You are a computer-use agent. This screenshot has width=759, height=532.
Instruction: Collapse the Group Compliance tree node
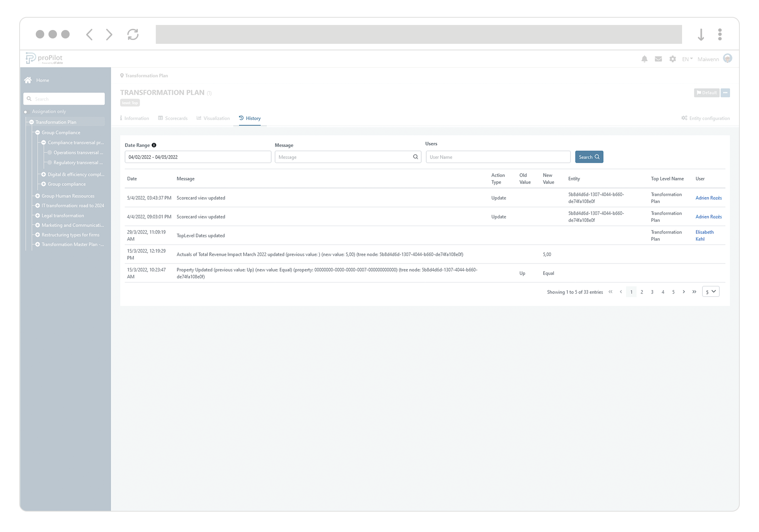[38, 132]
